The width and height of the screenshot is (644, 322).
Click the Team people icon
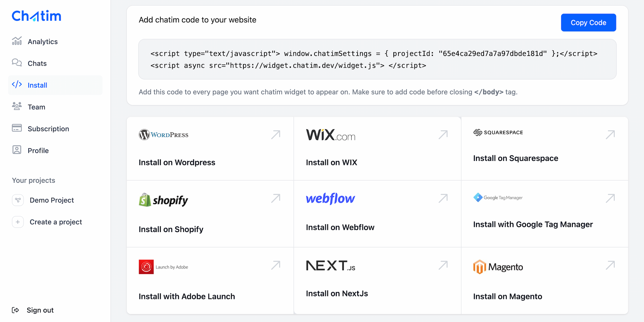(17, 106)
